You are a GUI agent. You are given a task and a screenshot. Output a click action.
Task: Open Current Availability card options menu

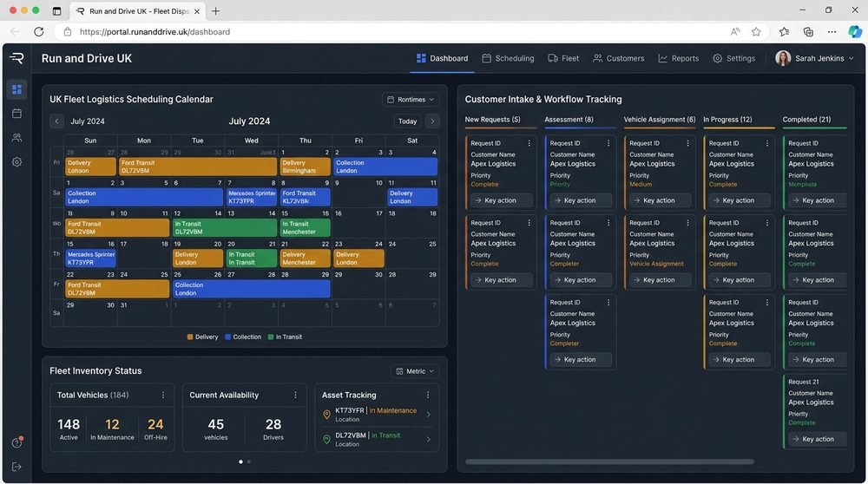295,395
